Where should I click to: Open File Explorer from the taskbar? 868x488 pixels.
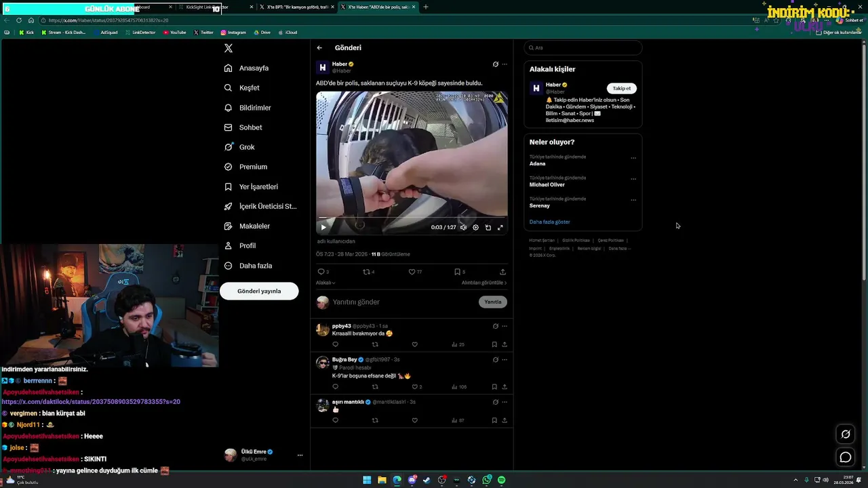pyautogui.click(x=382, y=480)
